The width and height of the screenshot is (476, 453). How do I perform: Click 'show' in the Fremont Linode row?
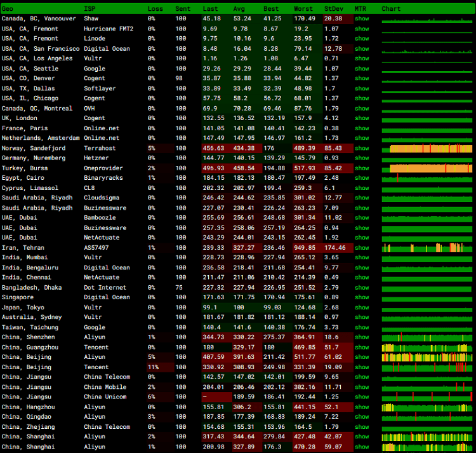(362, 39)
